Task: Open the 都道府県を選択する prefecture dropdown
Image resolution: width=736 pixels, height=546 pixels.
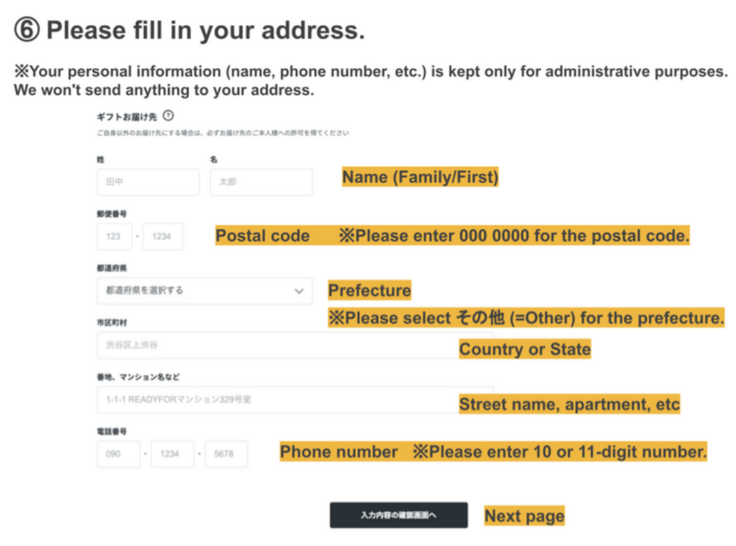Action: coord(204,291)
